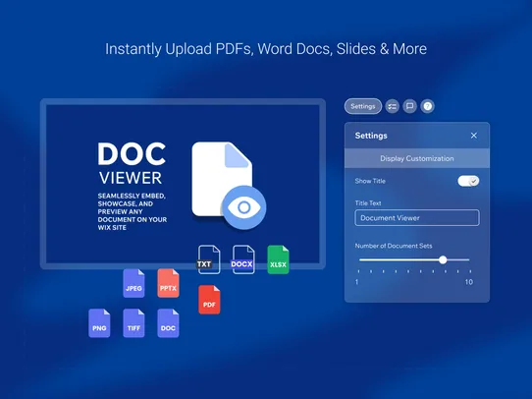Click the PPTX file icon

coord(168,283)
